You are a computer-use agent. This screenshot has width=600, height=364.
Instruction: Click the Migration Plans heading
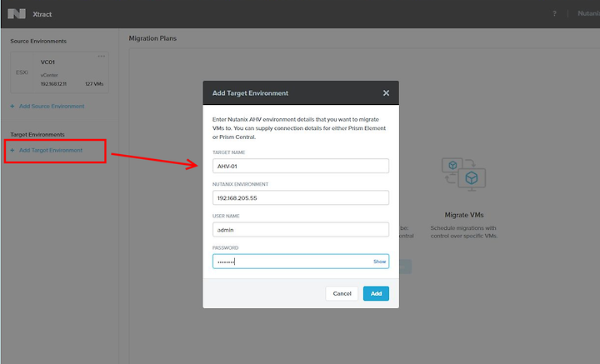click(152, 38)
